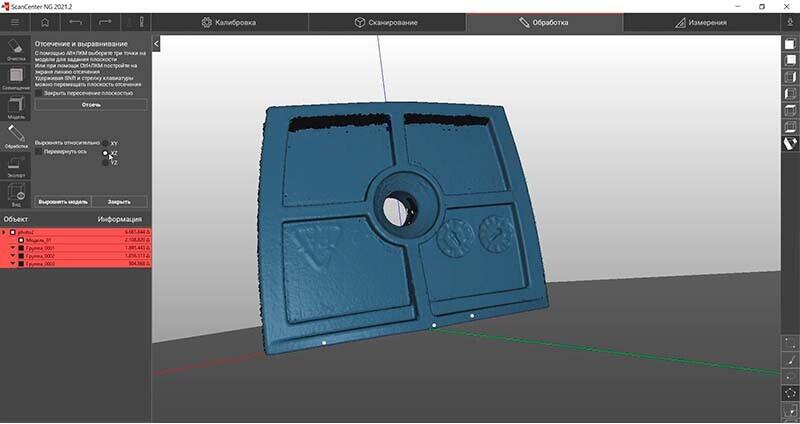800x424 pixels.
Task: Toggle Закрыть пересечение плоскостью checkbox
Action: pos(39,93)
